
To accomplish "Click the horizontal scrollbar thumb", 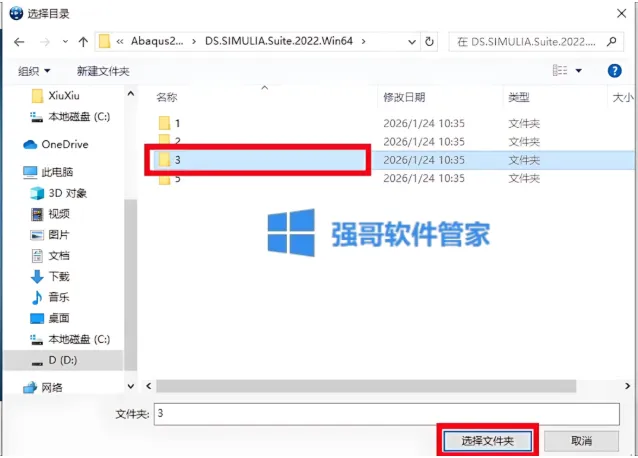I will (x=366, y=386).
